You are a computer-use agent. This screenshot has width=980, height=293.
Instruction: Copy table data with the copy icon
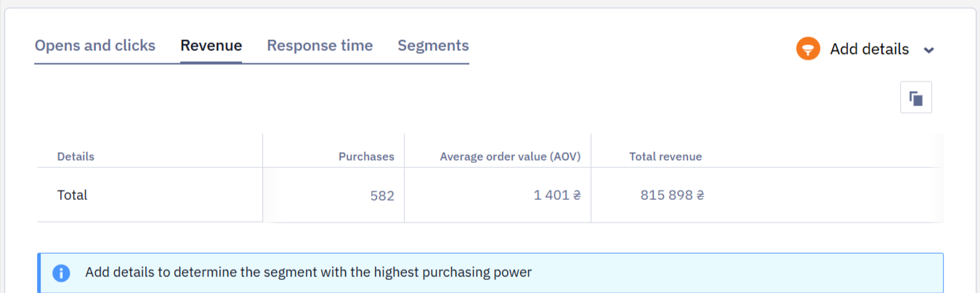(x=916, y=97)
